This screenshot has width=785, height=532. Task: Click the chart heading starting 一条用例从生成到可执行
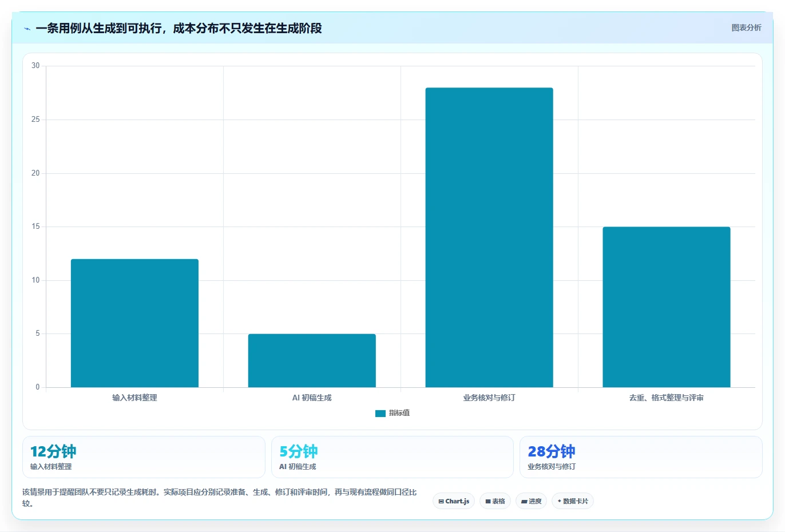tap(179, 28)
